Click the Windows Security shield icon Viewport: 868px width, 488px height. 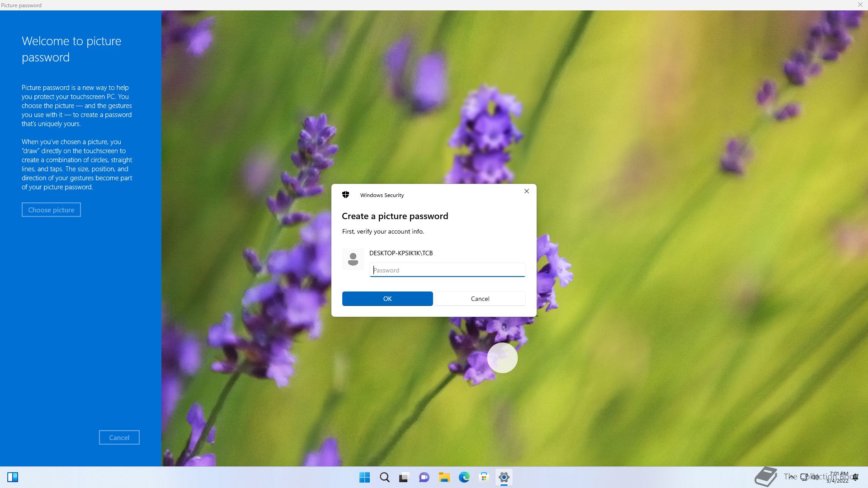346,195
